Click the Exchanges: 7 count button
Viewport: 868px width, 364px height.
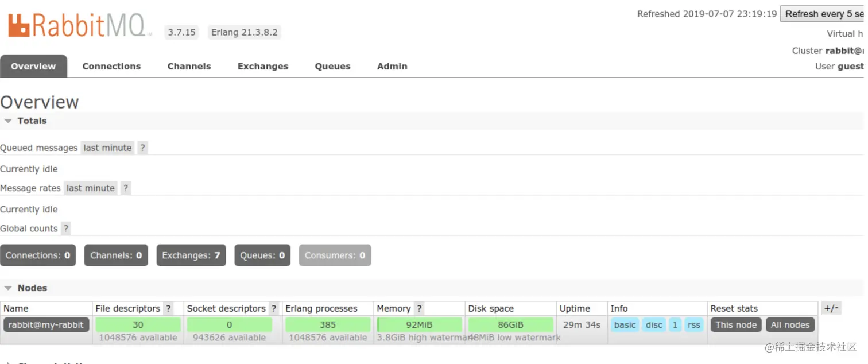tap(191, 255)
